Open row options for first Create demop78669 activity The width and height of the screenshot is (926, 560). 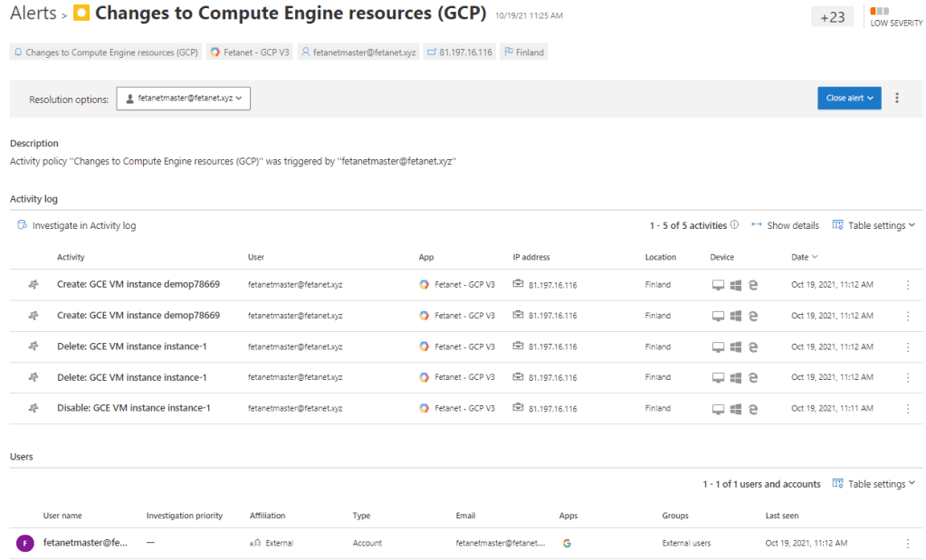[x=908, y=285]
